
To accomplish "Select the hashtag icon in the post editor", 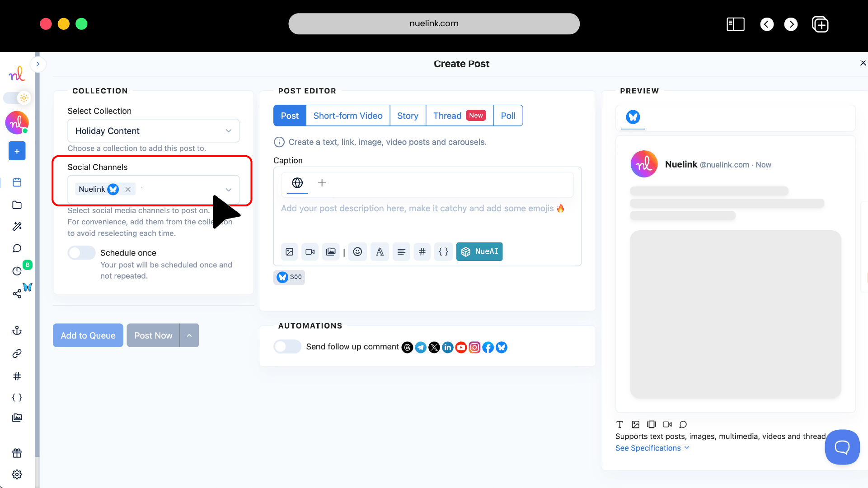I will click(422, 251).
